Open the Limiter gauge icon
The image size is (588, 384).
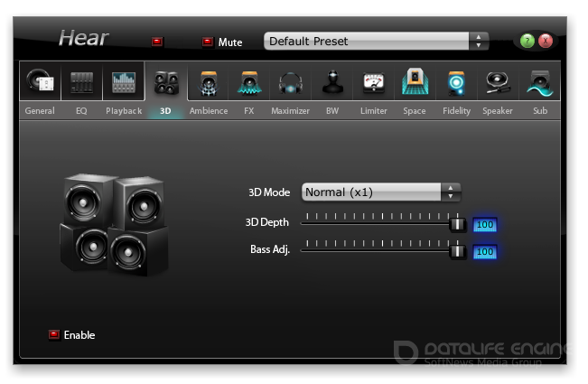pos(373,83)
